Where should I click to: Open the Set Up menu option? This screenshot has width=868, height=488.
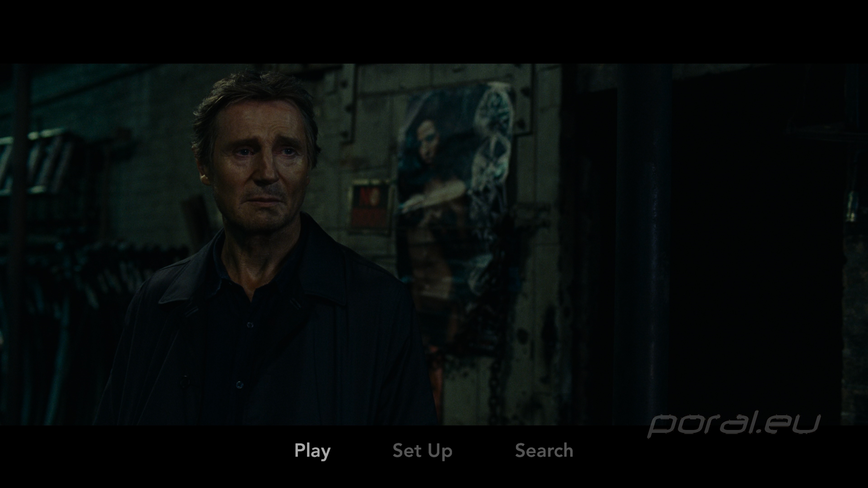[422, 451]
